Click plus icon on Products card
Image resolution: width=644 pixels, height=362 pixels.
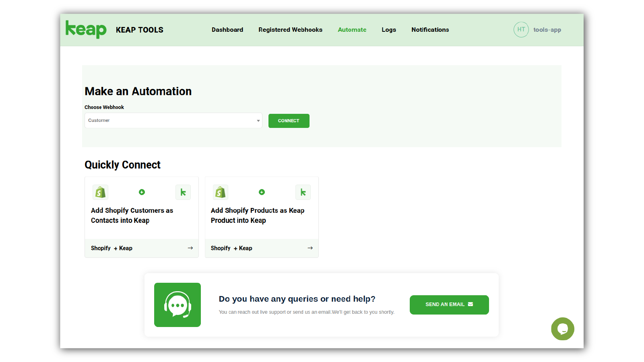pyautogui.click(x=262, y=192)
